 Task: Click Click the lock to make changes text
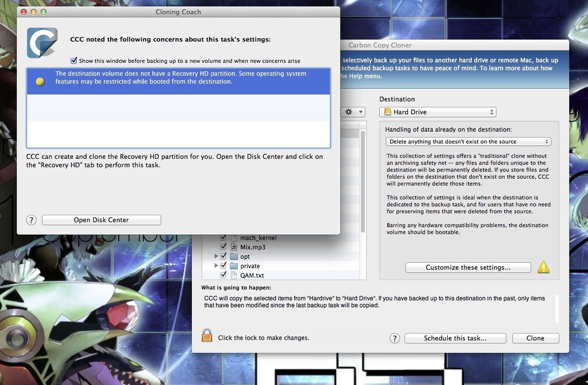pos(264,337)
